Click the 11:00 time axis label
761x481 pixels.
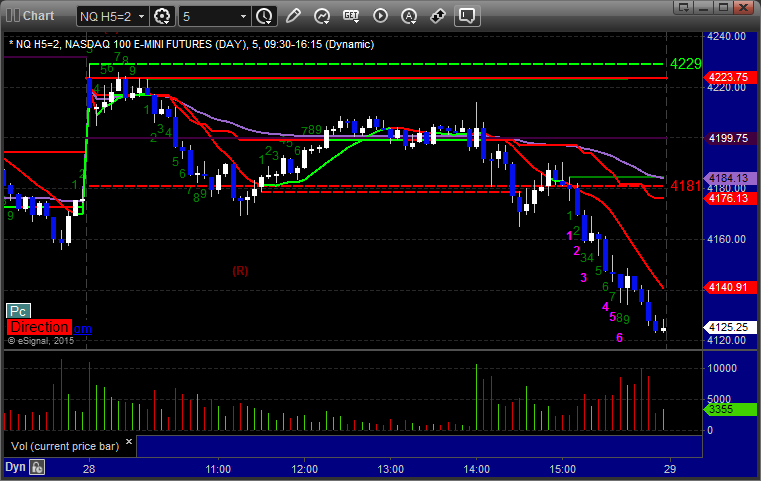click(x=218, y=469)
